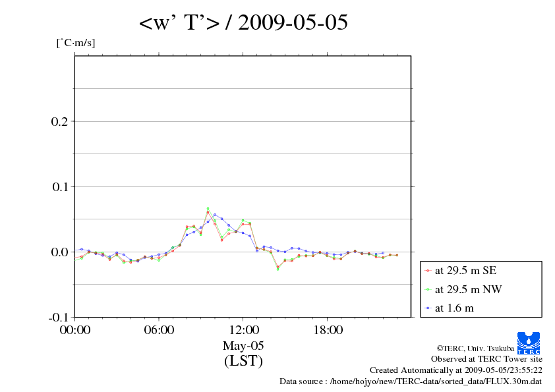Select legend text 'at 1.6 m'
The image size is (555, 392).
pyautogui.click(x=454, y=308)
